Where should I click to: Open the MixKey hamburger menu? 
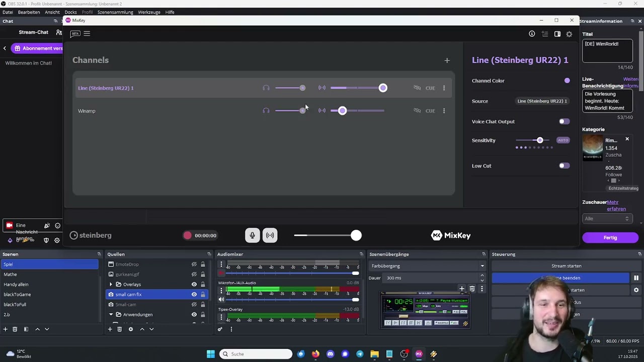click(x=87, y=34)
